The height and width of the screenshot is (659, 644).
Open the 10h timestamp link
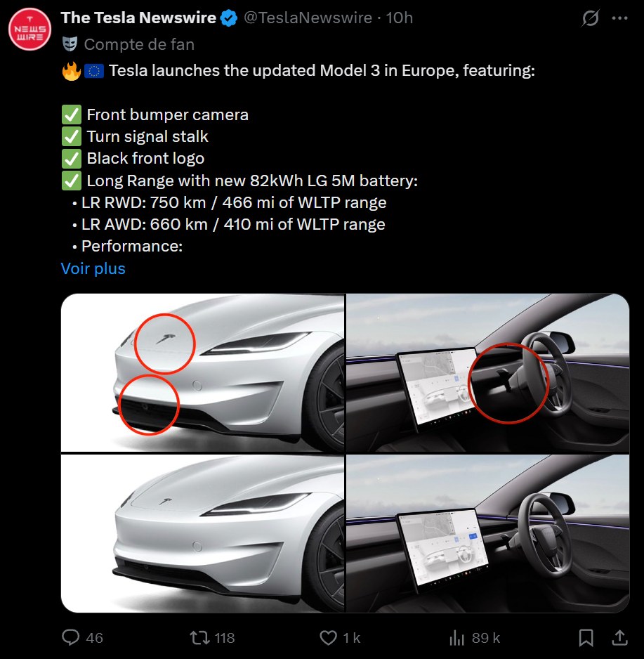pos(400,18)
